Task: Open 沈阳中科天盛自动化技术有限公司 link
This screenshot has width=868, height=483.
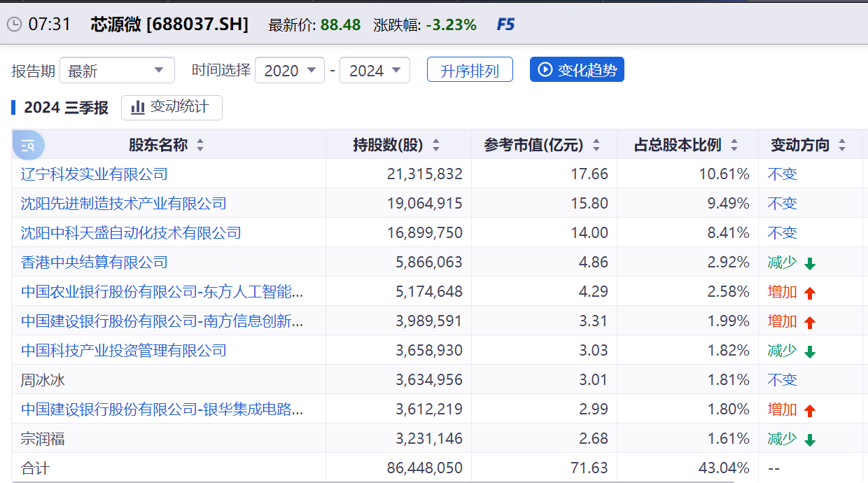Action: click(131, 232)
